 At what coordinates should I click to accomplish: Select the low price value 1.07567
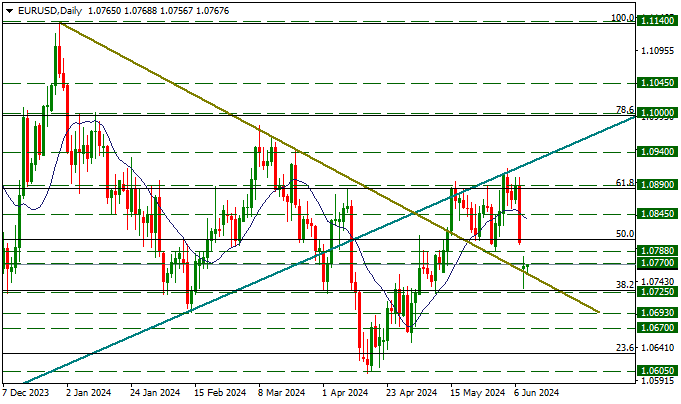(x=177, y=11)
